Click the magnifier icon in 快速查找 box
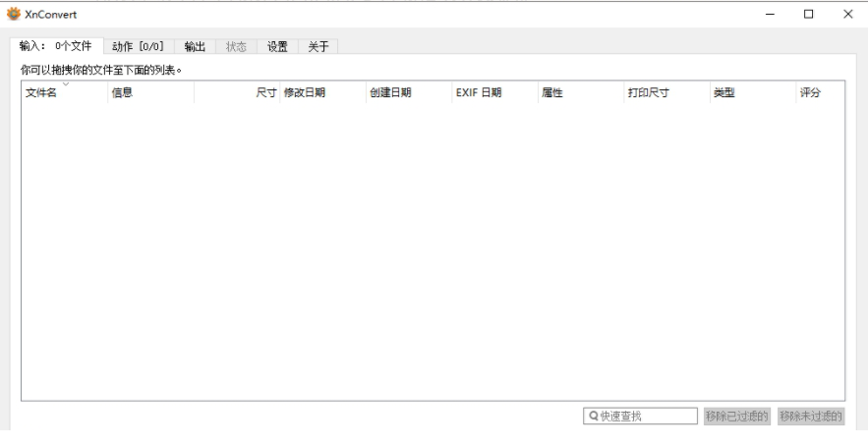This screenshot has width=868, height=447. coord(594,416)
